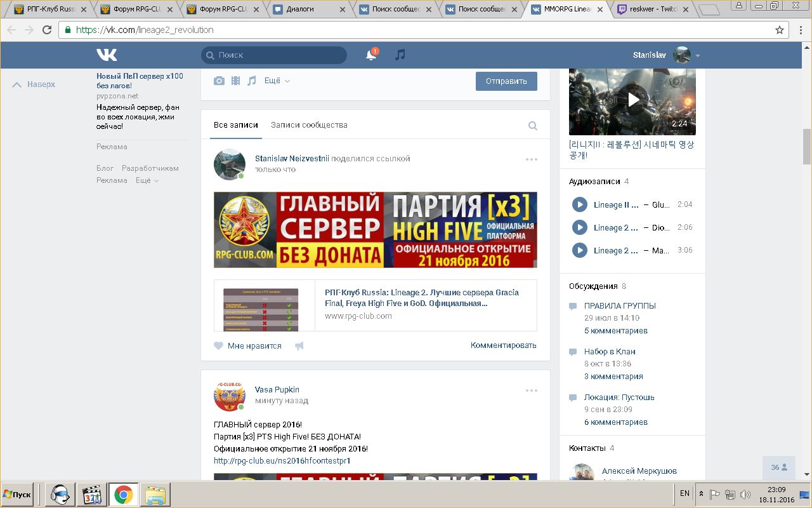Reload the page in Chrome
The width and height of the screenshot is (812, 508).
(x=47, y=30)
